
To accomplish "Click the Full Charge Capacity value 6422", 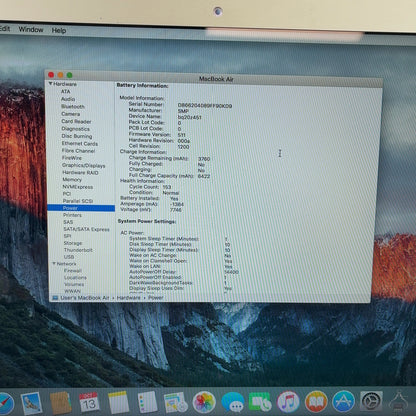I will [204, 176].
